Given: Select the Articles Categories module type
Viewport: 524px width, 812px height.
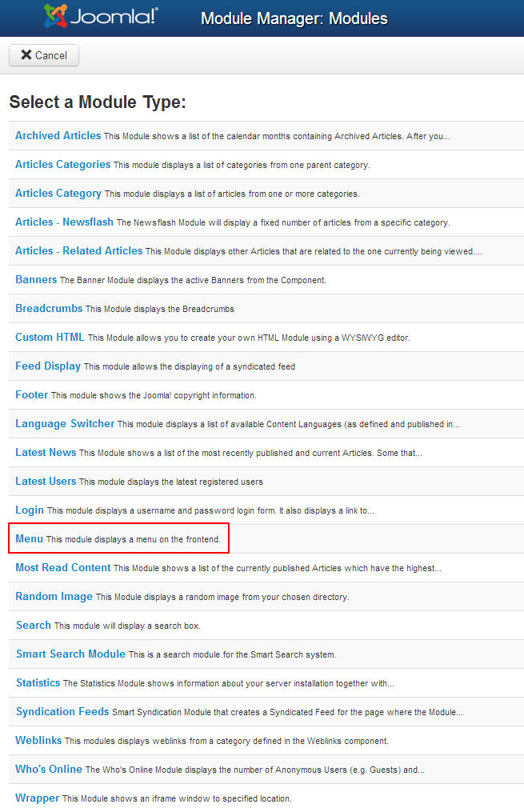Looking at the screenshot, I should pos(62,165).
